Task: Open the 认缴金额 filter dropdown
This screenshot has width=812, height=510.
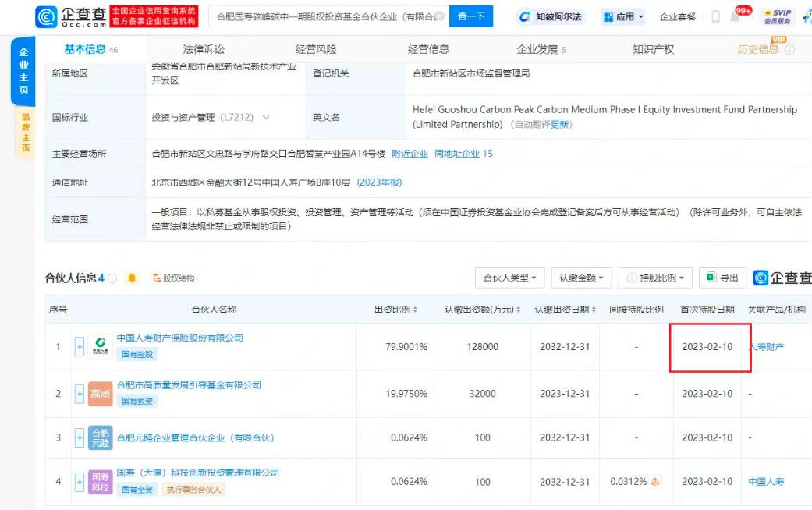Action: point(582,278)
